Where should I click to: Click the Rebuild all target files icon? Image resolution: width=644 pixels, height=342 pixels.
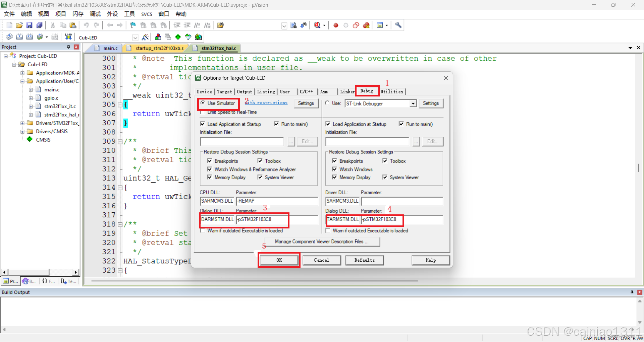30,37
